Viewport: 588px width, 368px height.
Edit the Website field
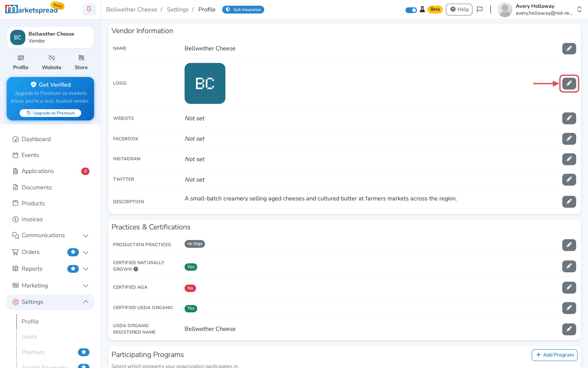pos(569,118)
